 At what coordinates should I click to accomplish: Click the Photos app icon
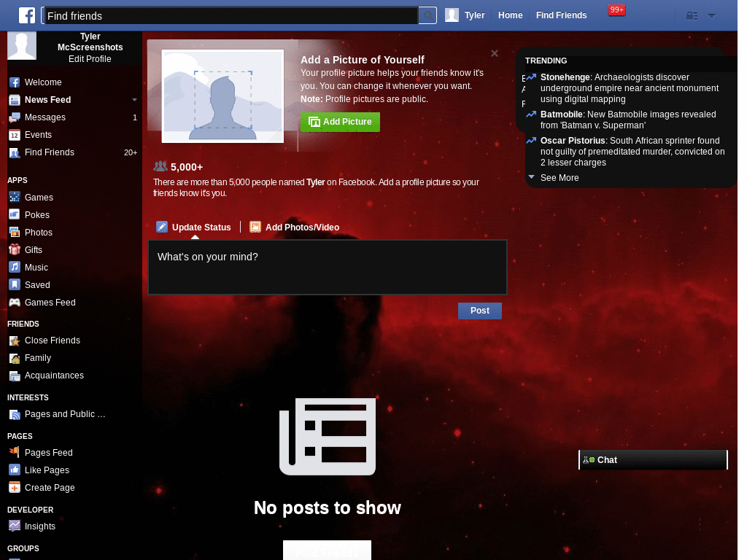pos(15,232)
